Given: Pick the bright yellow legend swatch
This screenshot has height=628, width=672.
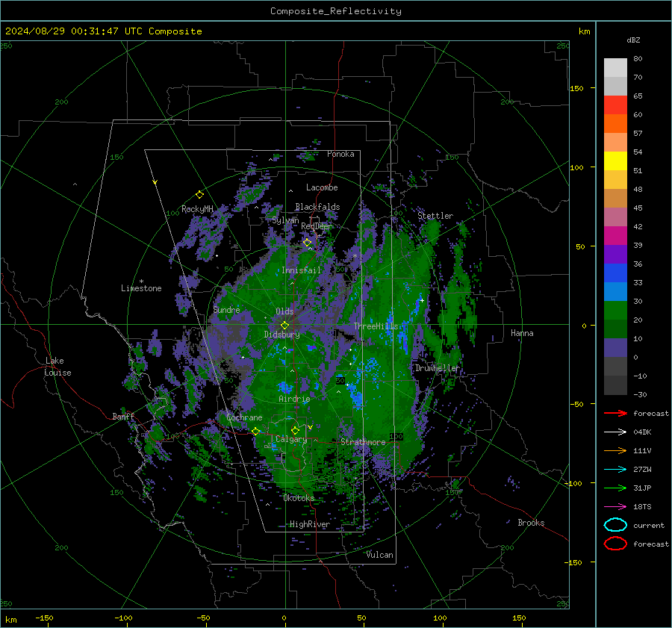Looking at the screenshot, I should point(615,161).
